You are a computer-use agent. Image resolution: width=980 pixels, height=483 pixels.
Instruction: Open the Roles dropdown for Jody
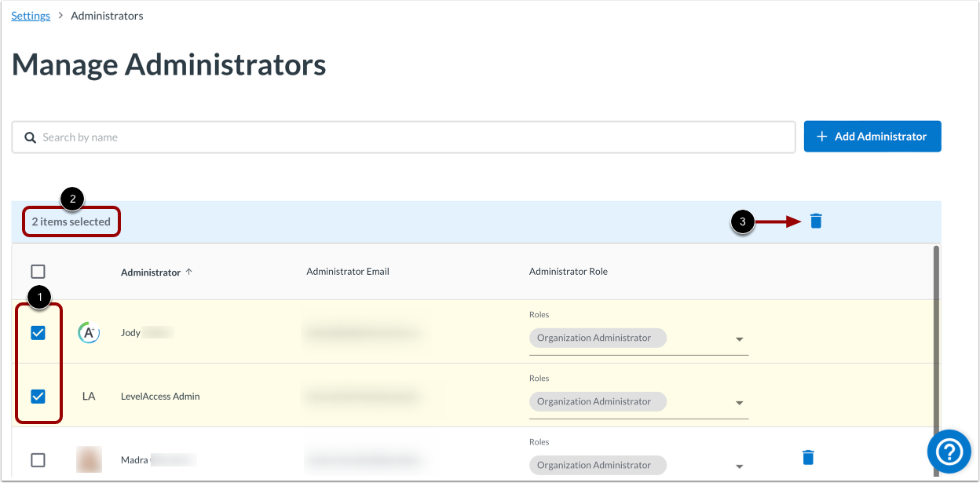click(739, 338)
